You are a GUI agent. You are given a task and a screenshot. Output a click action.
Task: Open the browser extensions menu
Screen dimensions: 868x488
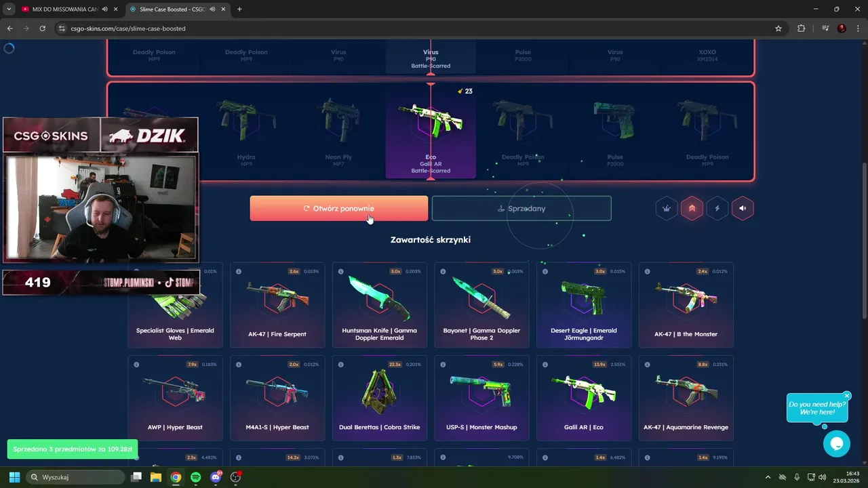[x=801, y=28]
